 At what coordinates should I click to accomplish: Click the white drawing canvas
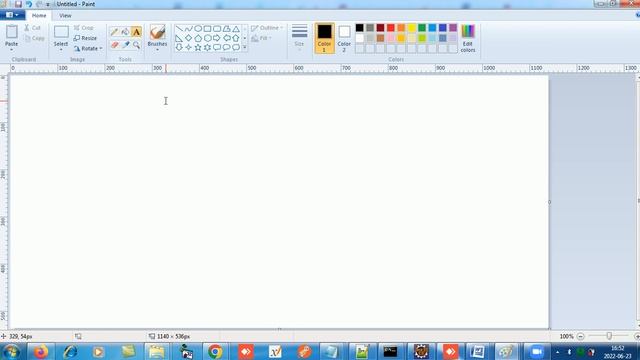[x=279, y=202]
